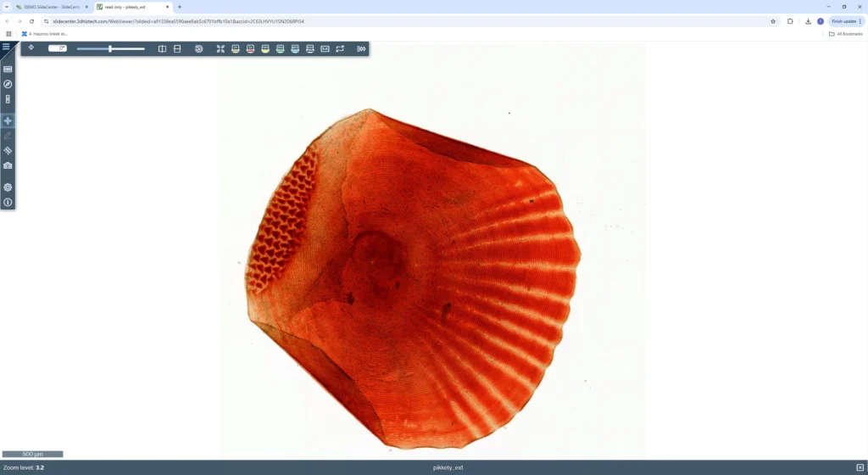Click the rotation angle input field showing 0°
This screenshot has height=475, width=868.
point(57,48)
